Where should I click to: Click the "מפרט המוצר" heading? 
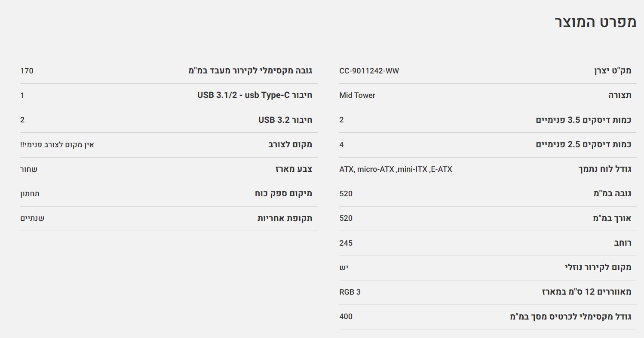click(595, 22)
